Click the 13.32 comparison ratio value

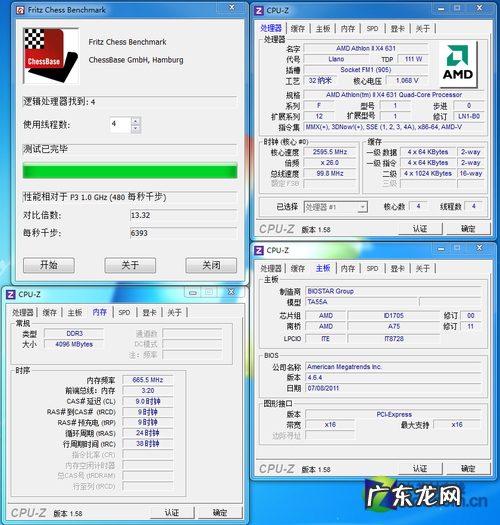click(x=184, y=215)
